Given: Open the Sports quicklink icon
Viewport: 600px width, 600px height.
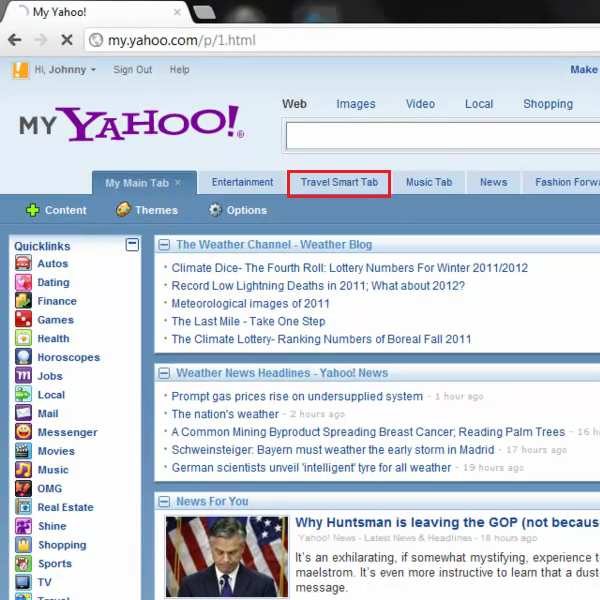Looking at the screenshot, I should click(23, 563).
